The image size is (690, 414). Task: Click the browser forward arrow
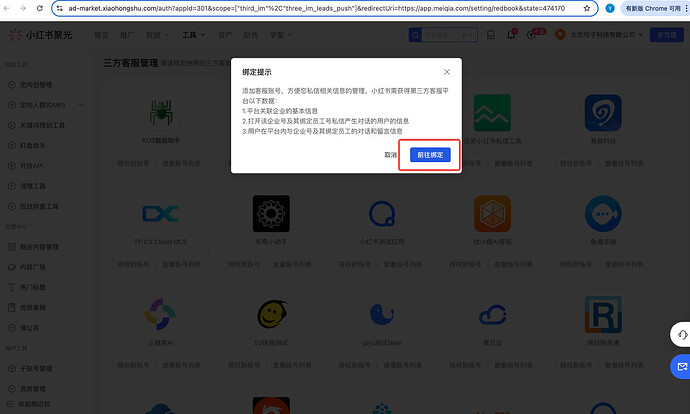(23, 8)
